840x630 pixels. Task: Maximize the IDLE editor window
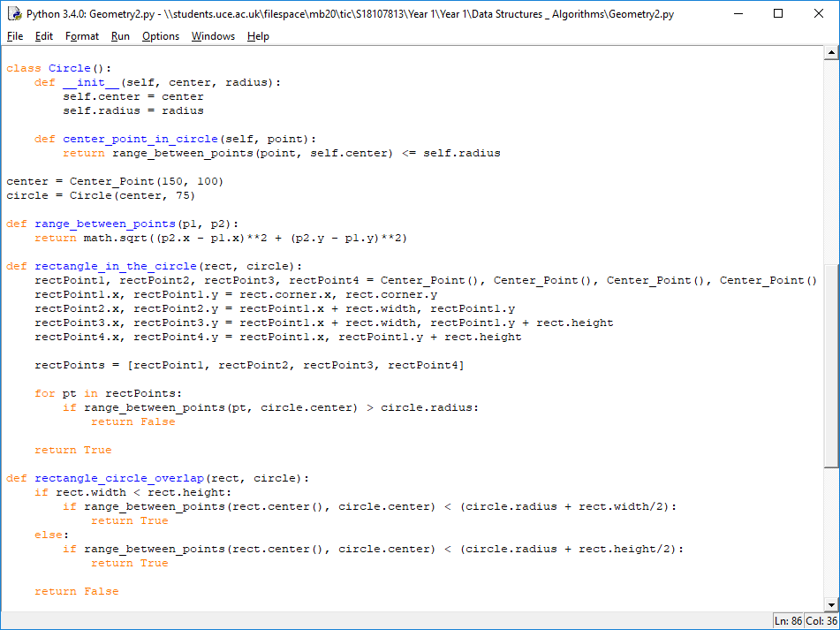778,14
